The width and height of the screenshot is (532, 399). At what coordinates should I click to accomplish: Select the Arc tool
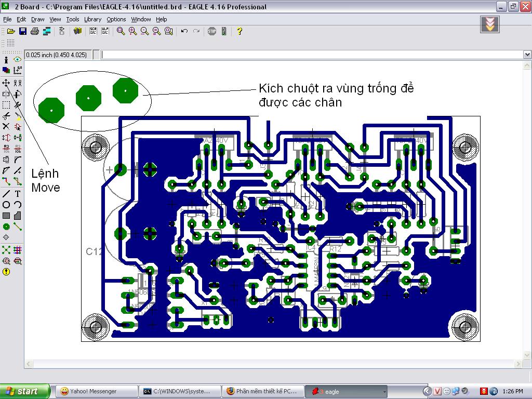[17, 205]
